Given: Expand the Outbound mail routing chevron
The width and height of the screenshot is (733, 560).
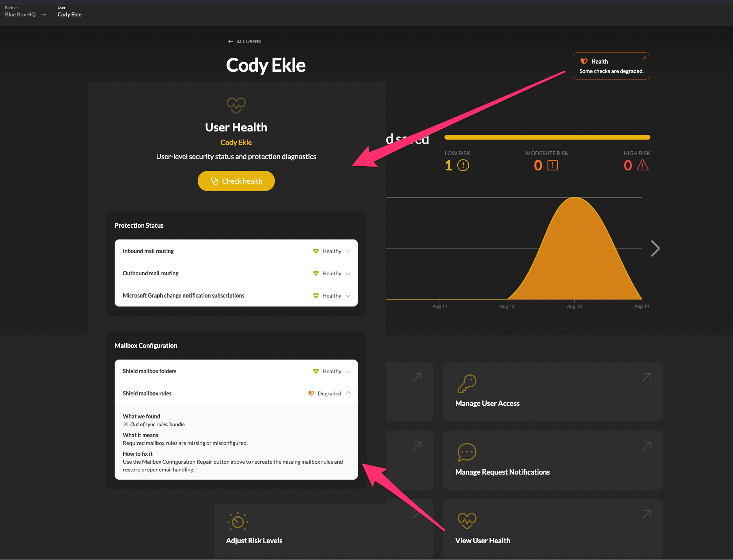Looking at the screenshot, I should (348, 273).
